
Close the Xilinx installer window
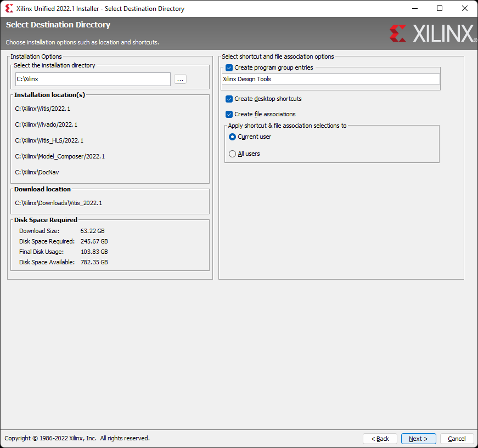pyautogui.click(x=465, y=9)
